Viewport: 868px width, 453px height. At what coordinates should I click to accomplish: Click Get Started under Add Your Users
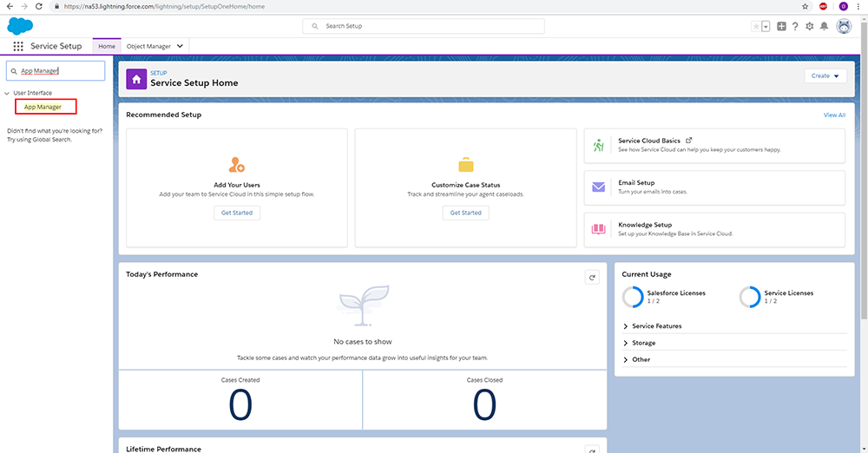click(x=237, y=213)
